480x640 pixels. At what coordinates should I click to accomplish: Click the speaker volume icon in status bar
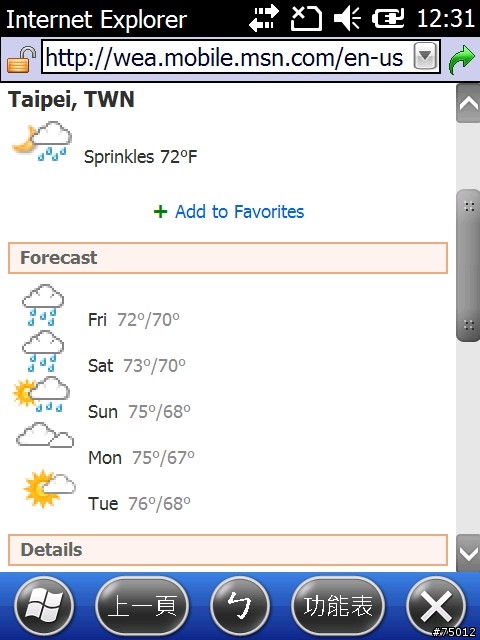point(347,18)
